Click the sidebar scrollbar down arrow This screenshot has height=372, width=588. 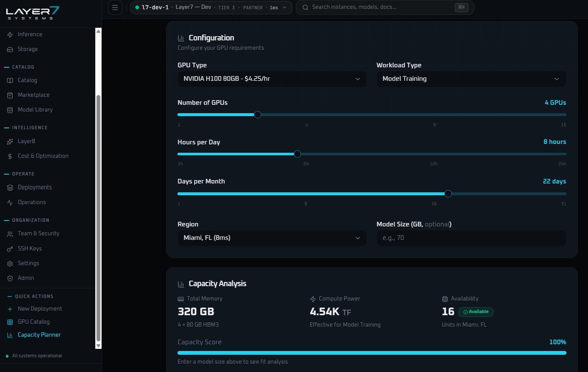tap(98, 346)
